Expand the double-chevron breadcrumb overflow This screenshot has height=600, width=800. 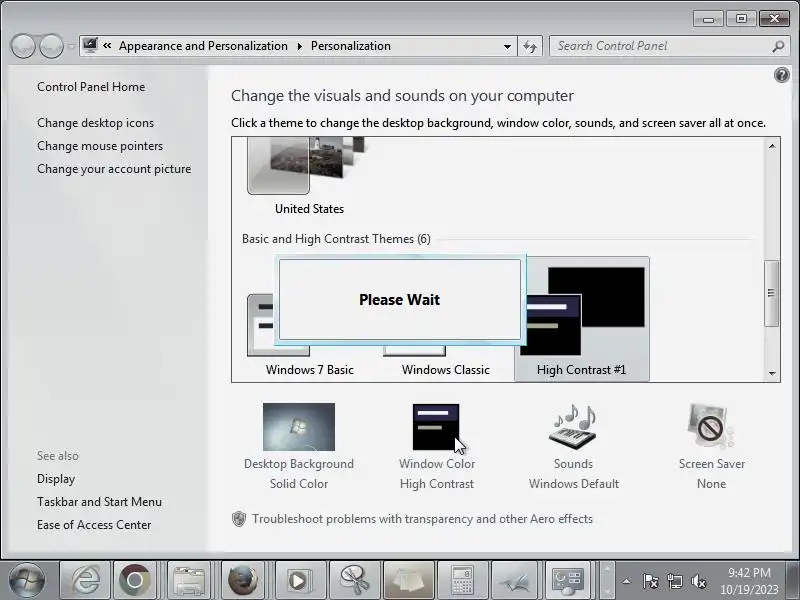107,46
